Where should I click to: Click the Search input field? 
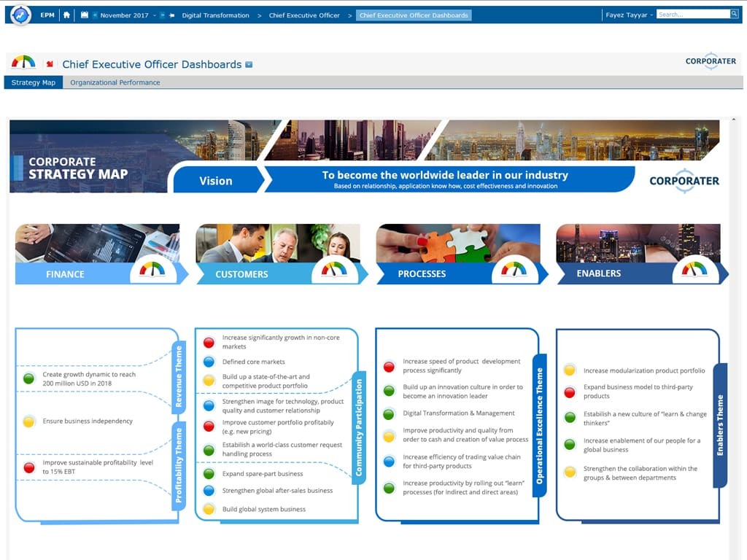pos(692,15)
